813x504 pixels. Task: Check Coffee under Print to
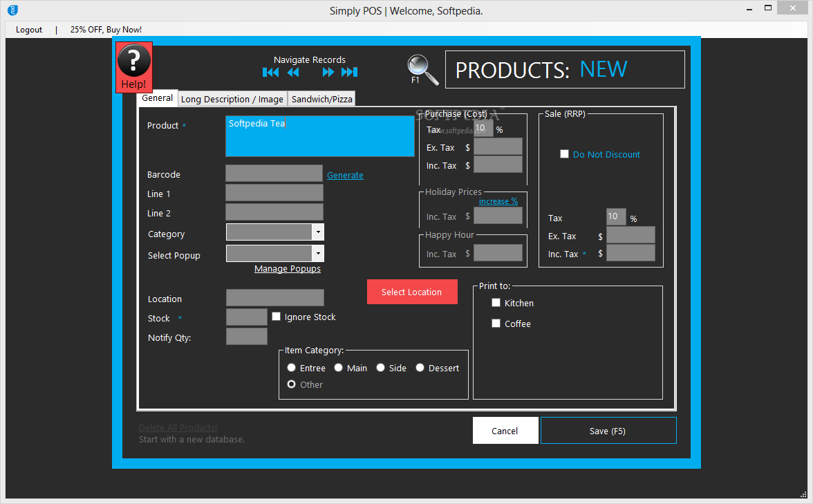point(496,324)
